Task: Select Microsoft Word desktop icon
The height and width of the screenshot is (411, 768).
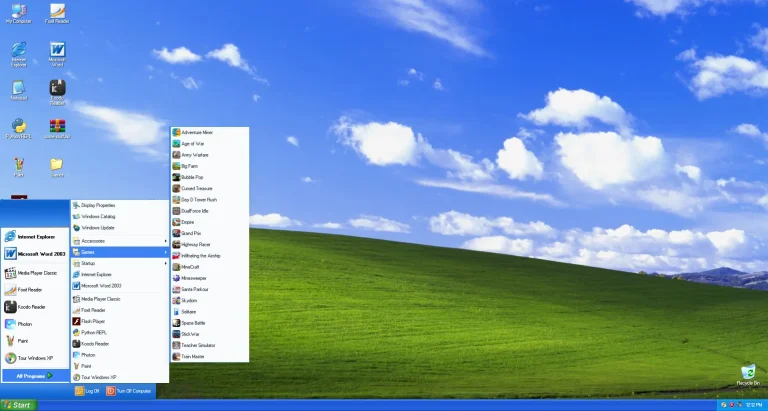Action: pyautogui.click(x=57, y=54)
